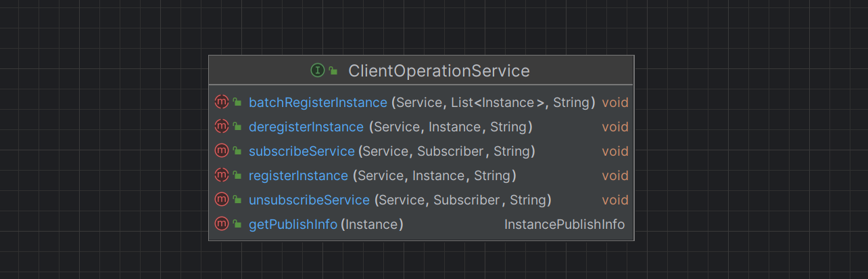Select the batchRegisterInstance method name
This screenshot has height=279, width=868.
pyautogui.click(x=318, y=102)
